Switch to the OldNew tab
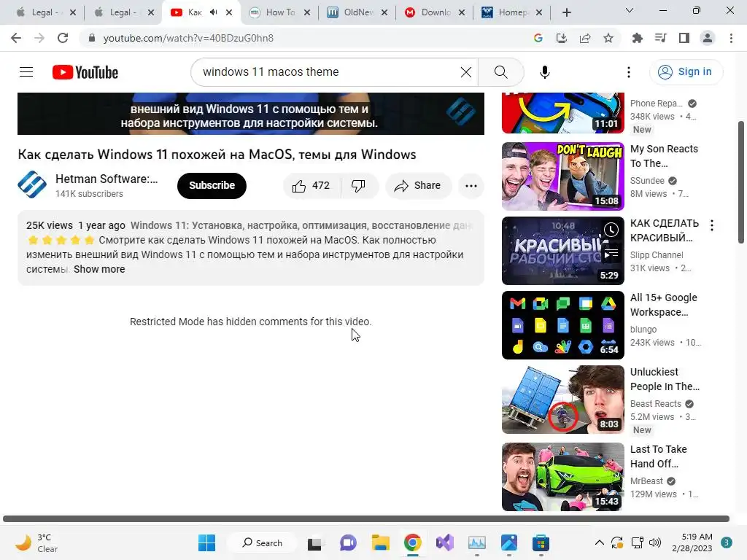The image size is (747, 560). (357, 12)
